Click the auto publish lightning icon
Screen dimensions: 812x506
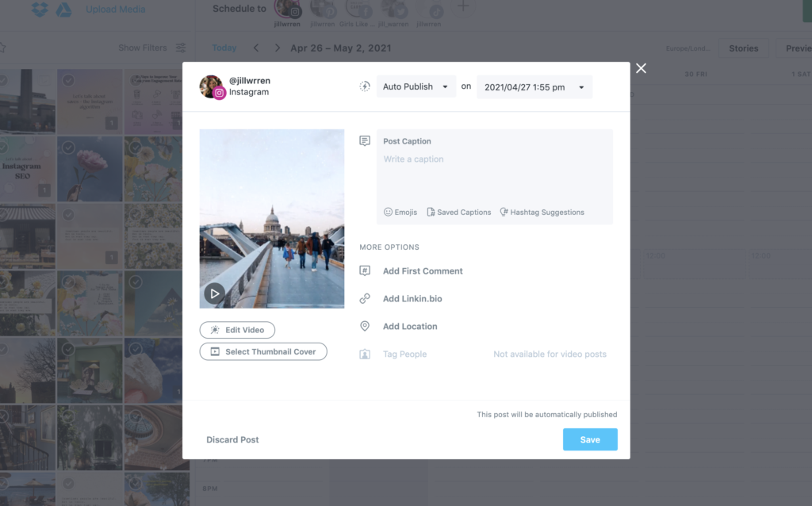coord(365,86)
